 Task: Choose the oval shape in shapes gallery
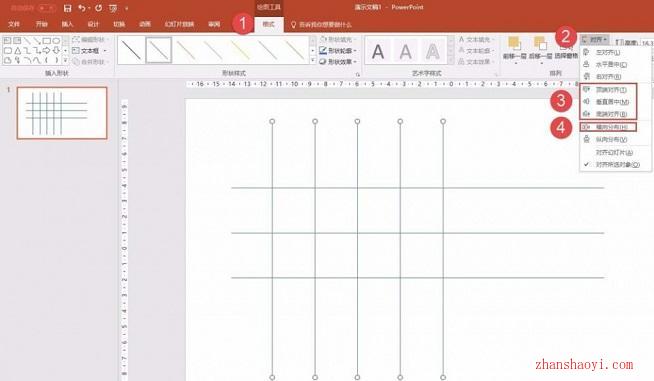click(56, 41)
